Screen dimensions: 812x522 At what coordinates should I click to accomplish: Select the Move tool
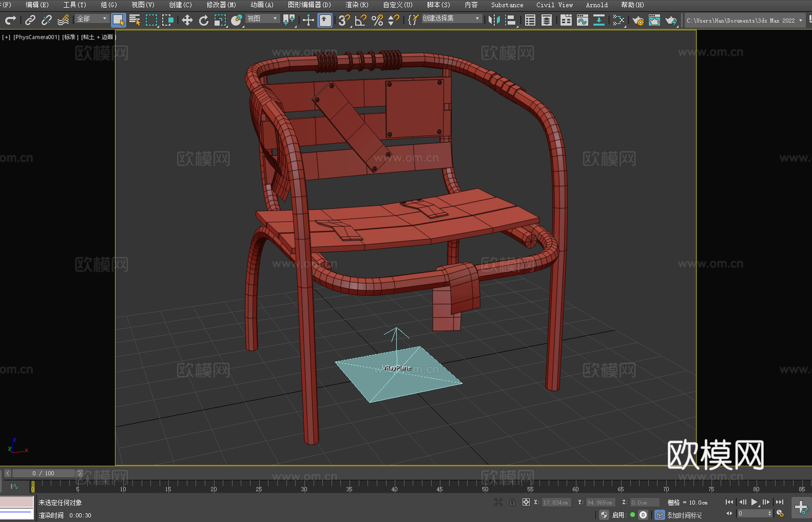click(187, 20)
